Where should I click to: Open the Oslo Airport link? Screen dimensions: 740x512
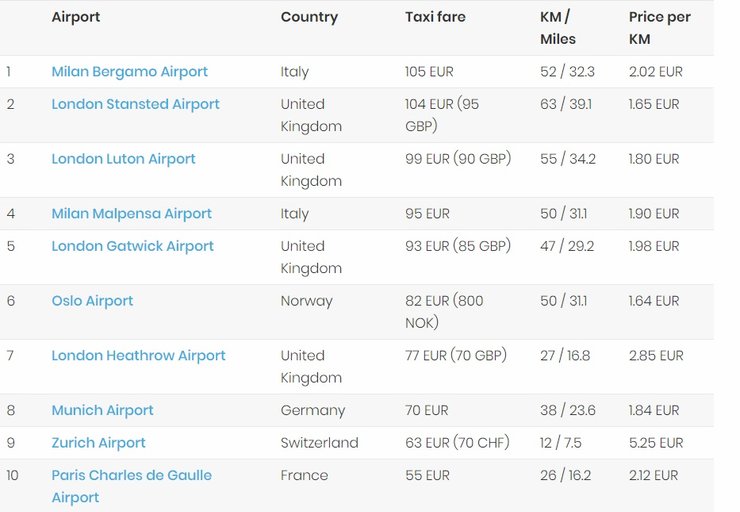click(92, 301)
